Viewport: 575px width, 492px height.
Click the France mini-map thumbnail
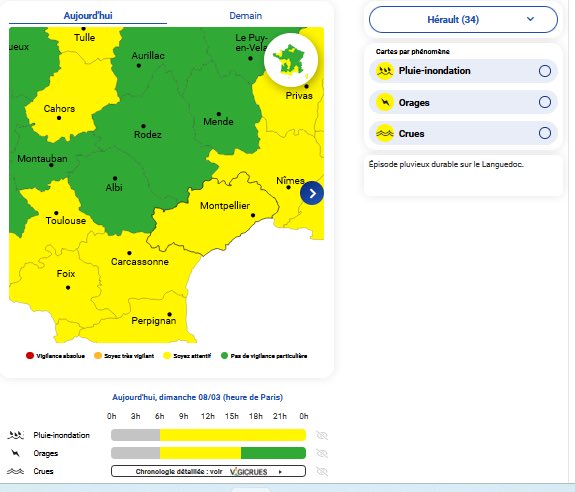click(x=291, y=60)
